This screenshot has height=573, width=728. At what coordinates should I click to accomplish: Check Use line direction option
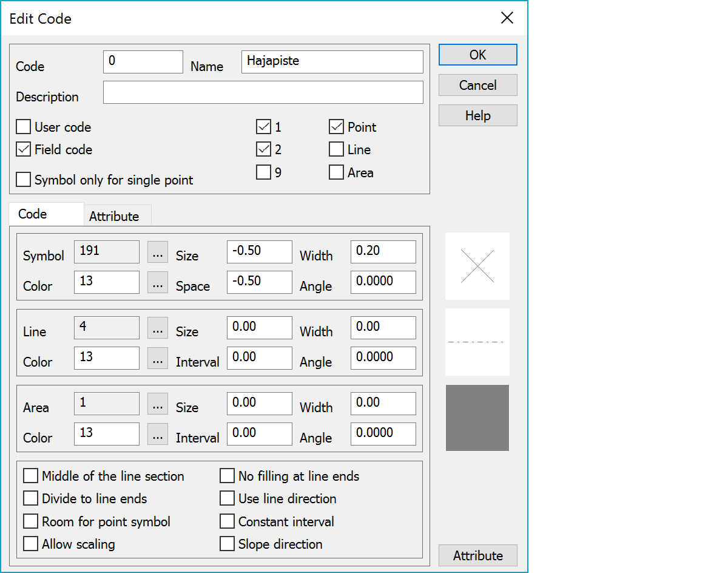click(x=227, y=498)
